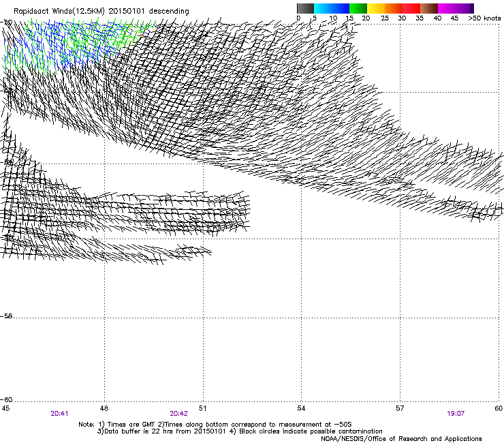The image size is (504, 443).
Task: Click the longitude axis label "45"
Action: click(x=5, y=408)
